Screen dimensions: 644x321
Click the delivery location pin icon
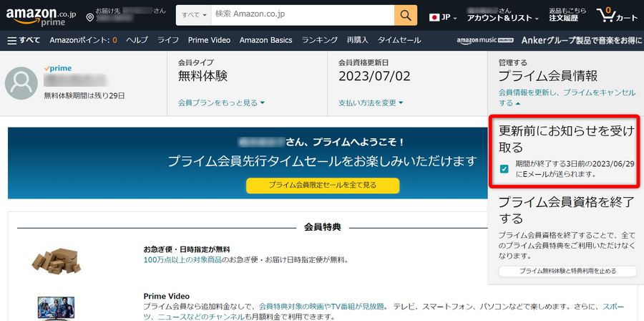tap(90, 18)
